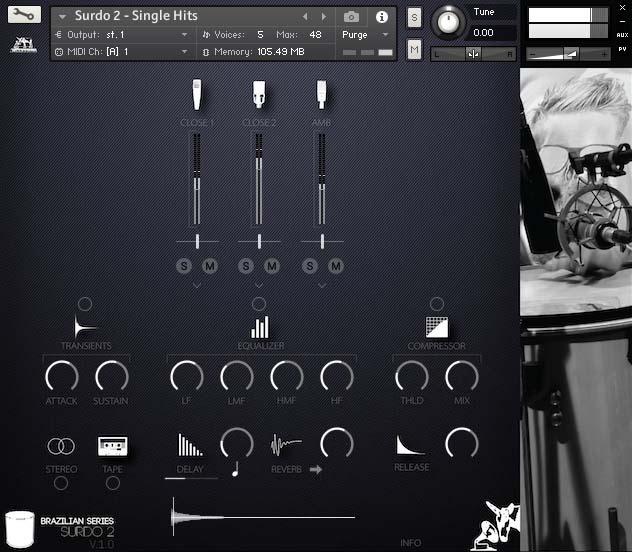Solo the AMB microphone channel

310,265
